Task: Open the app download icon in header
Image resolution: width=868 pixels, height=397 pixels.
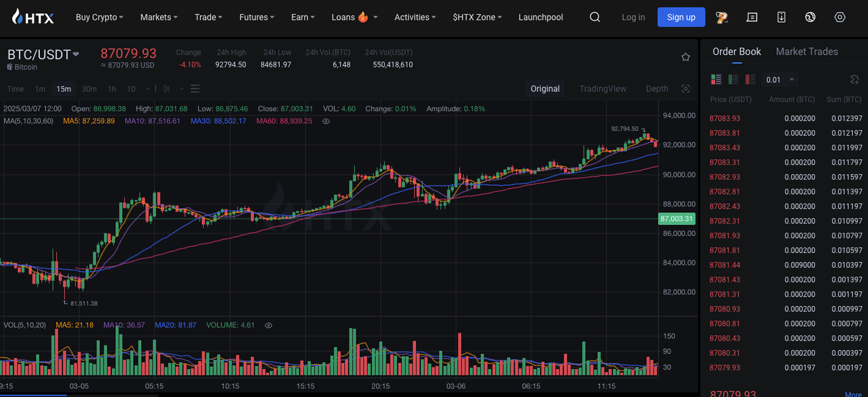Action: (x=781, y=17)
